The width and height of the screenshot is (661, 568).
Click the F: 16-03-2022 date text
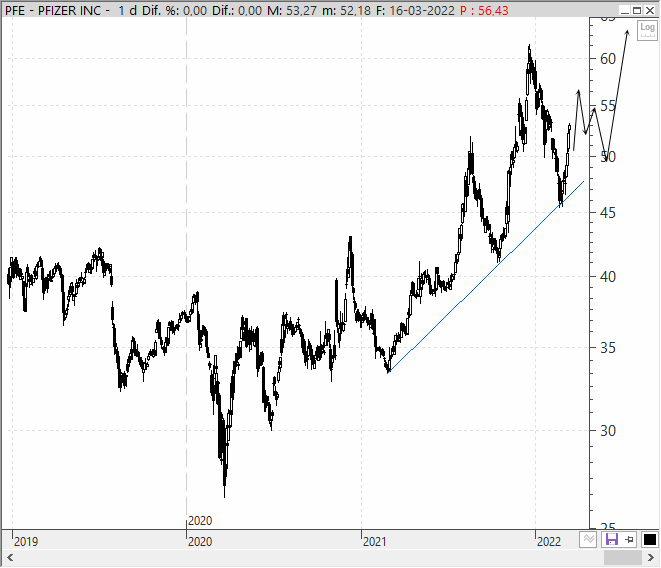coord(415,11)
